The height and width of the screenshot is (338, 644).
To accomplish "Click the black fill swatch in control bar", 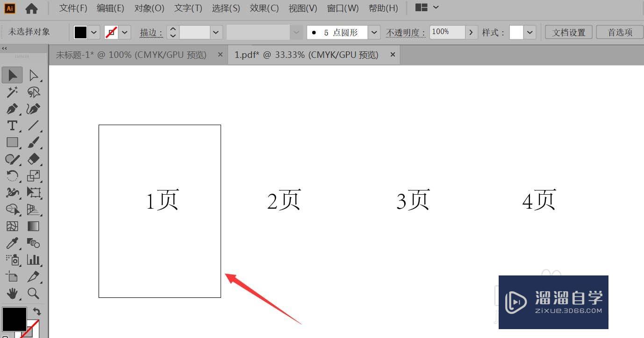I will (x=81, y=32).
